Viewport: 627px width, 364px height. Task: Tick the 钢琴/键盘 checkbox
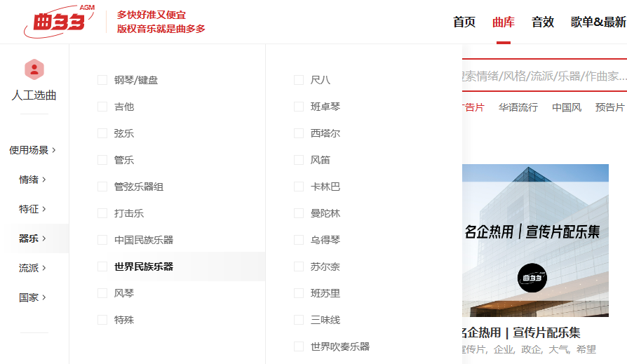coord(102,80)
